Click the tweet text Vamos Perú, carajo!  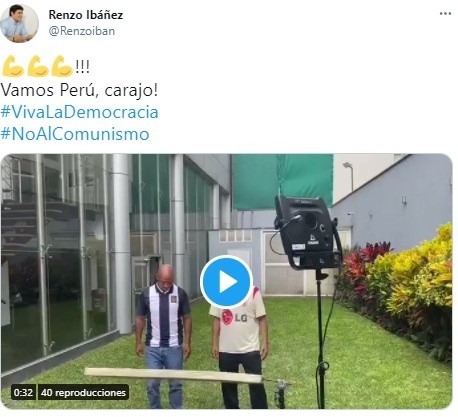(x=79, y=90)
